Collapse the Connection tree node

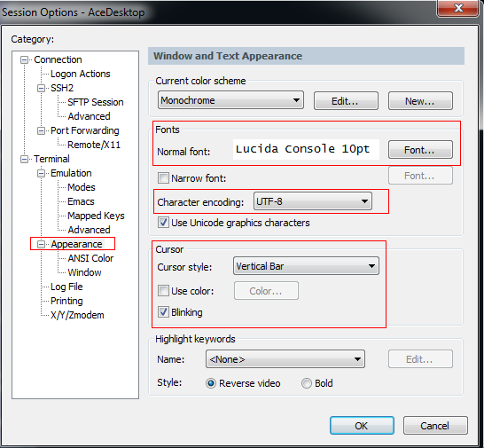click(24, 59)
